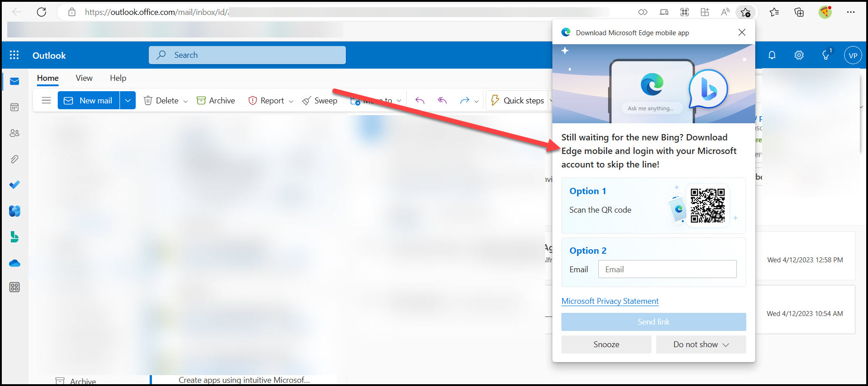Open Outlook settings gear
Screen dimensions: 868x386
pos(799,55)
